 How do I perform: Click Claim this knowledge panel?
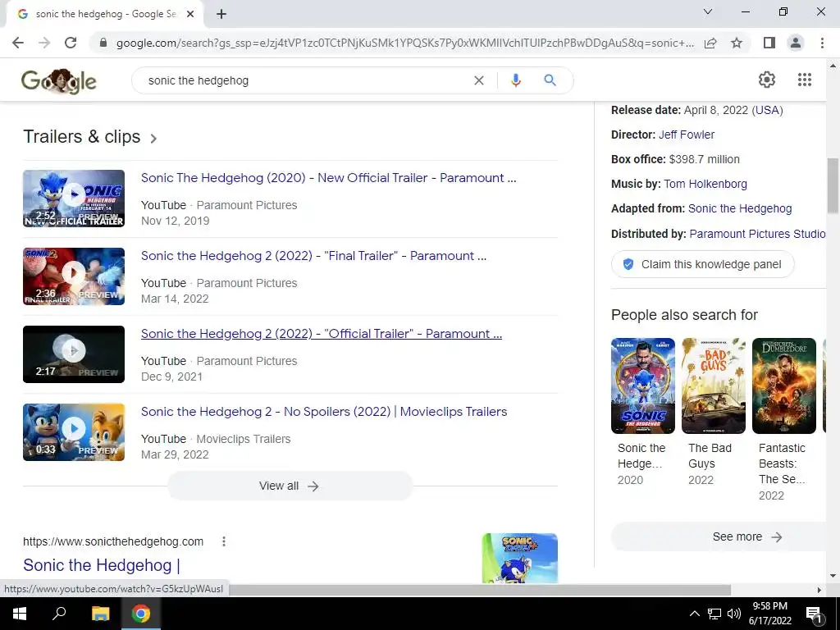[702, 264]
